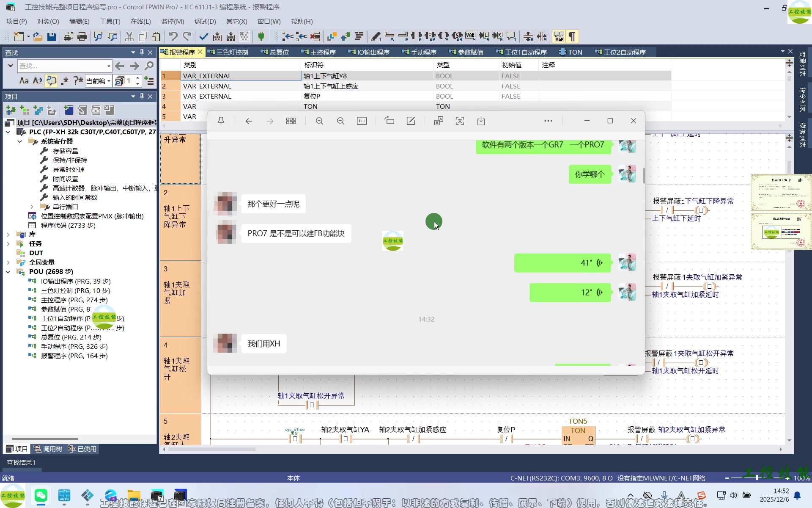Click the Cut scissors icon
Viewport: 812px width, 508px height.
(x=129, y=37)
